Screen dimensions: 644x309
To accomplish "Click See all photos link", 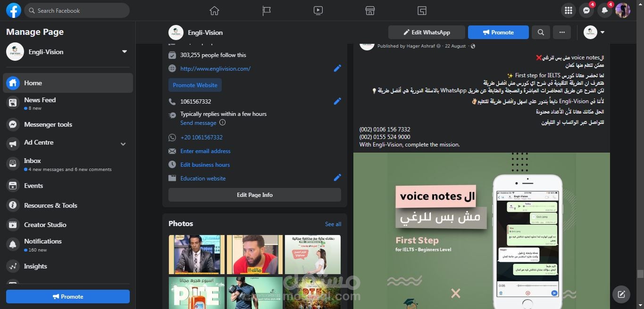I will point(333,224).
